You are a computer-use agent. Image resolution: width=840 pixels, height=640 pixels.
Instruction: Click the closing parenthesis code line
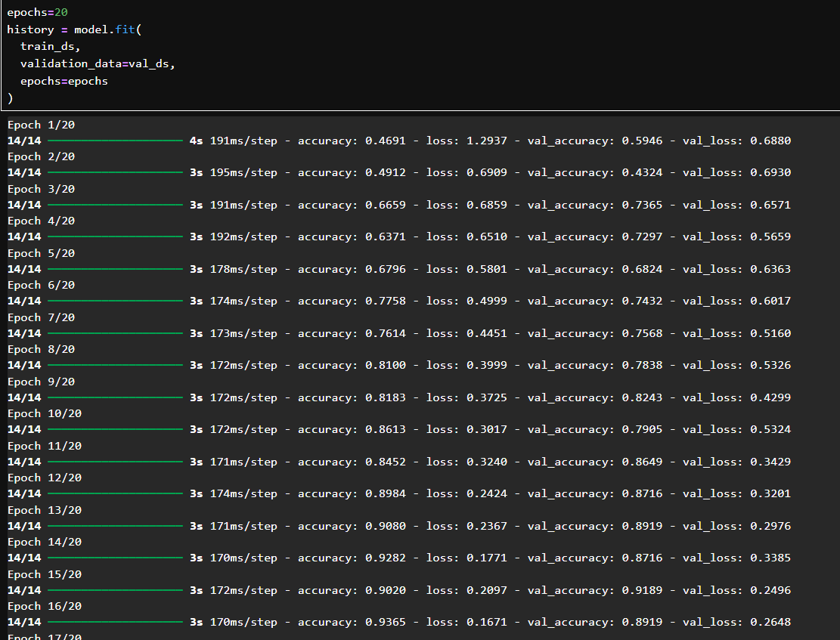coord(10,98)
